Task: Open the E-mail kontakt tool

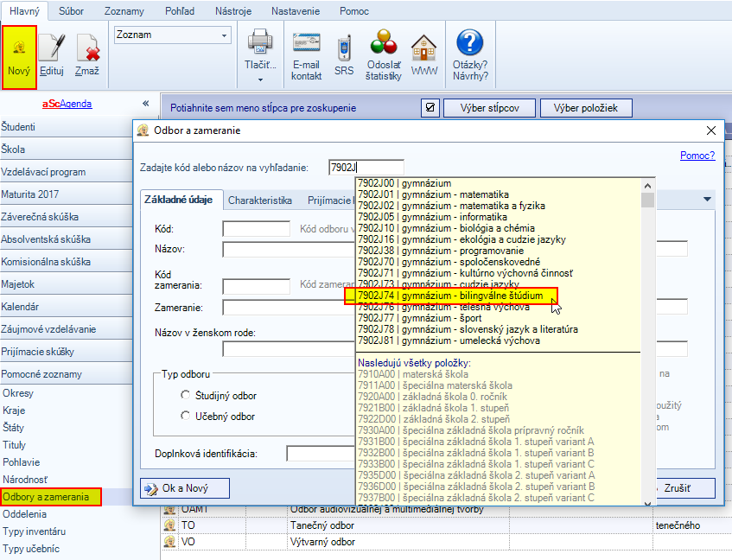Action: tap(307, 55)
